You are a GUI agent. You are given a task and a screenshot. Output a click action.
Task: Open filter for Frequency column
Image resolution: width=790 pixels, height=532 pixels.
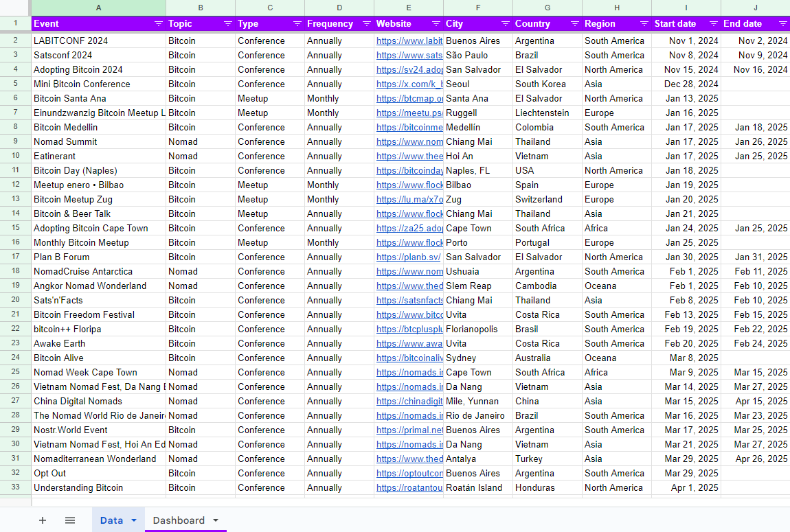367,23
